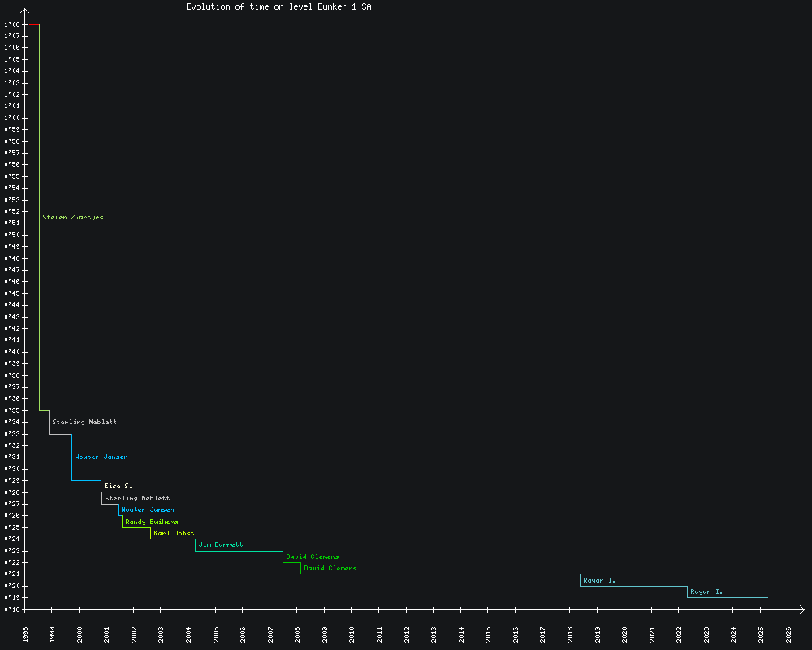Image resolution: width=812 pixels, height=650 pixels.
Task: Select the upper Wouter Jansen label near 0'31
Action: point(101,457)
